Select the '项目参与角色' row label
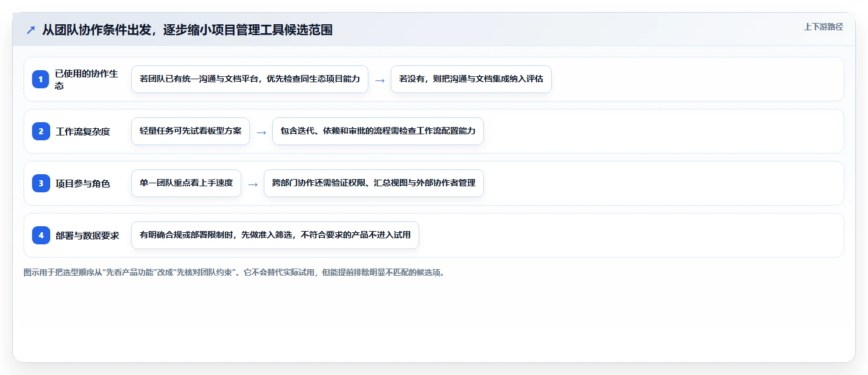The width and height of the screenshot is (868, 375). pos(83,183)
